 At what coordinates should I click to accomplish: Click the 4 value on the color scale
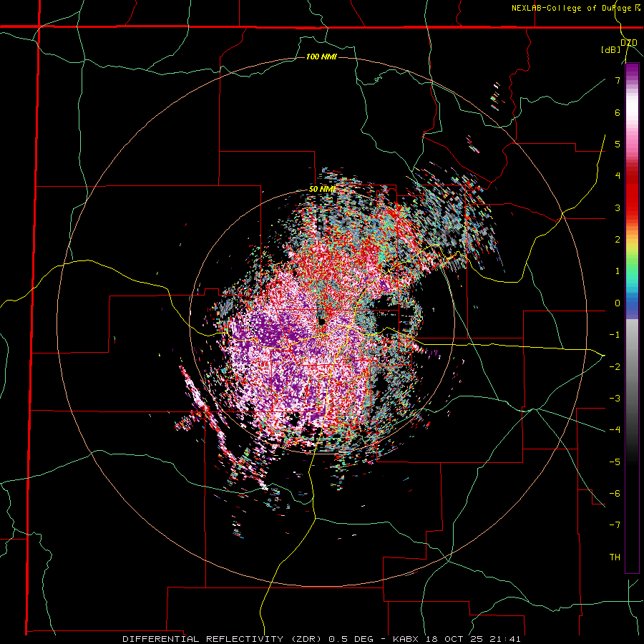(618, 176)
